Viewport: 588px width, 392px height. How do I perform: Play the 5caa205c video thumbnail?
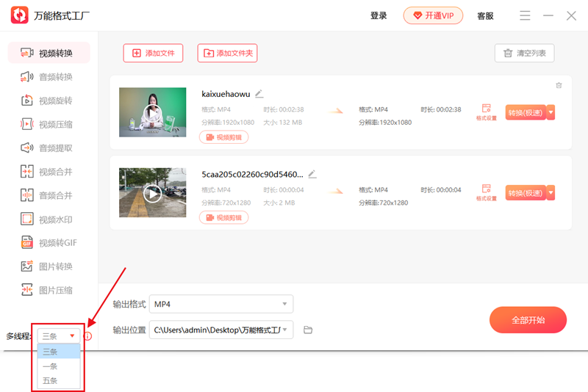153,193
